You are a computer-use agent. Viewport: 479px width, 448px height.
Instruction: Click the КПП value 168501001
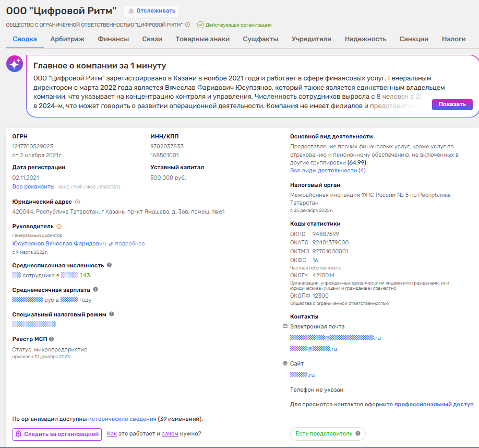point(164,155)
